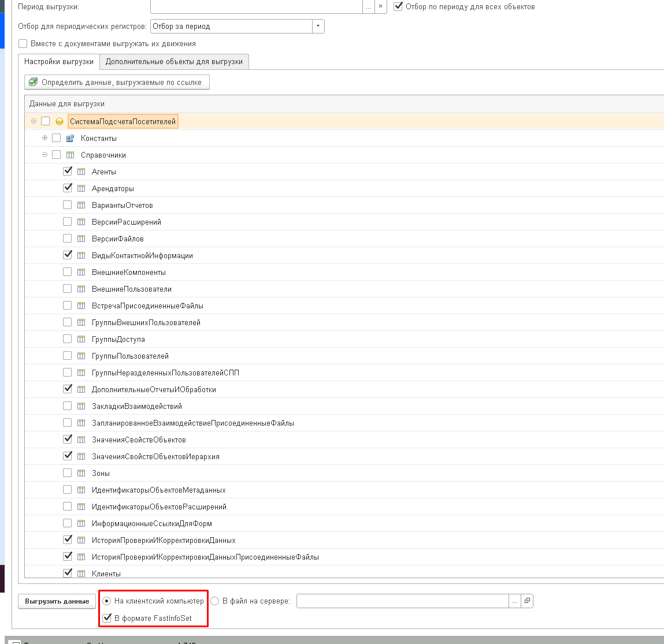Click the table icon next to Арендаторы

[81, 188]
